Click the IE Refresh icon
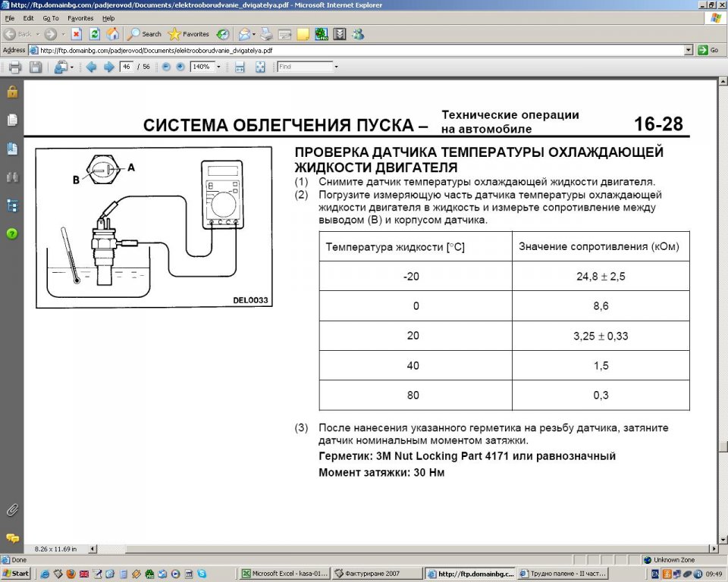This screenshot has height=582, width=728. click(x=95, y=34)
